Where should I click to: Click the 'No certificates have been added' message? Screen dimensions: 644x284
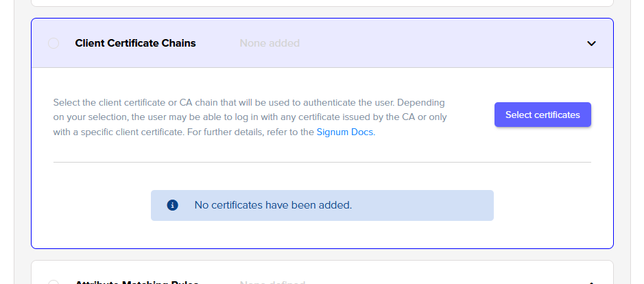coord(273,205)
